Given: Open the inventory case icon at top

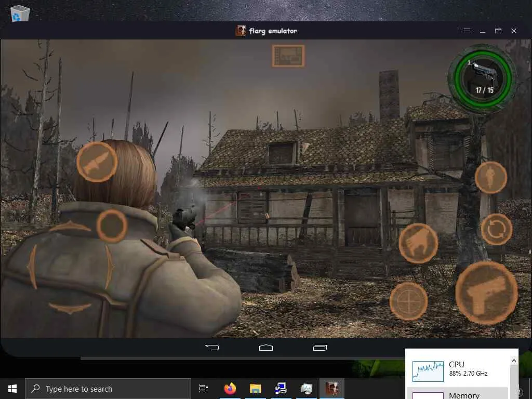Looking at the screenshot, I should (288, 56).
